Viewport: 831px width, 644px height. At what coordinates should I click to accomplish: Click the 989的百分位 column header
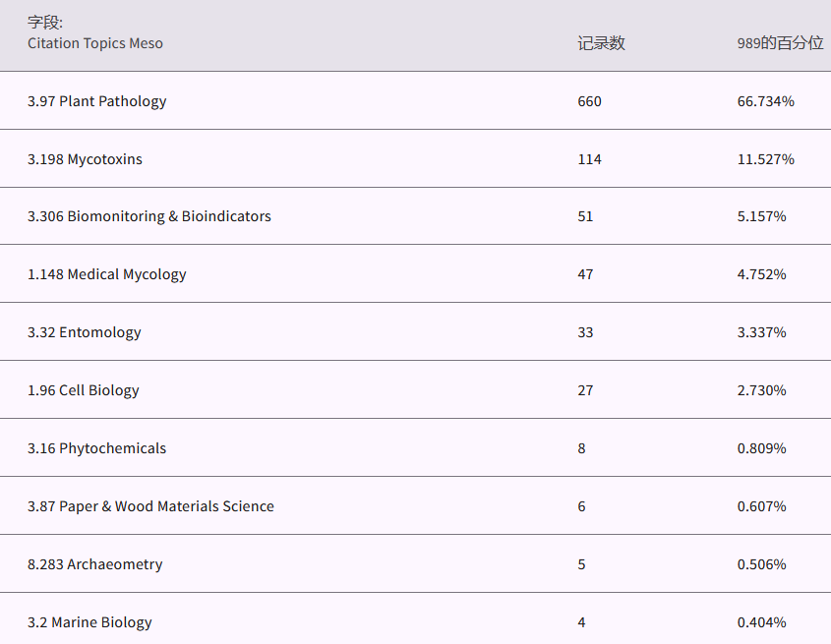point(780,43)
